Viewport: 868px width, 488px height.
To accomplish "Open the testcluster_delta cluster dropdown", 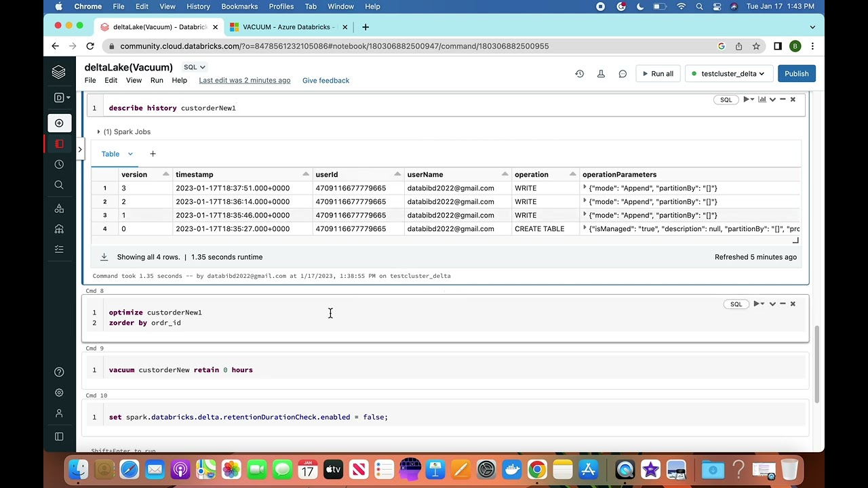I will point(728,74).
